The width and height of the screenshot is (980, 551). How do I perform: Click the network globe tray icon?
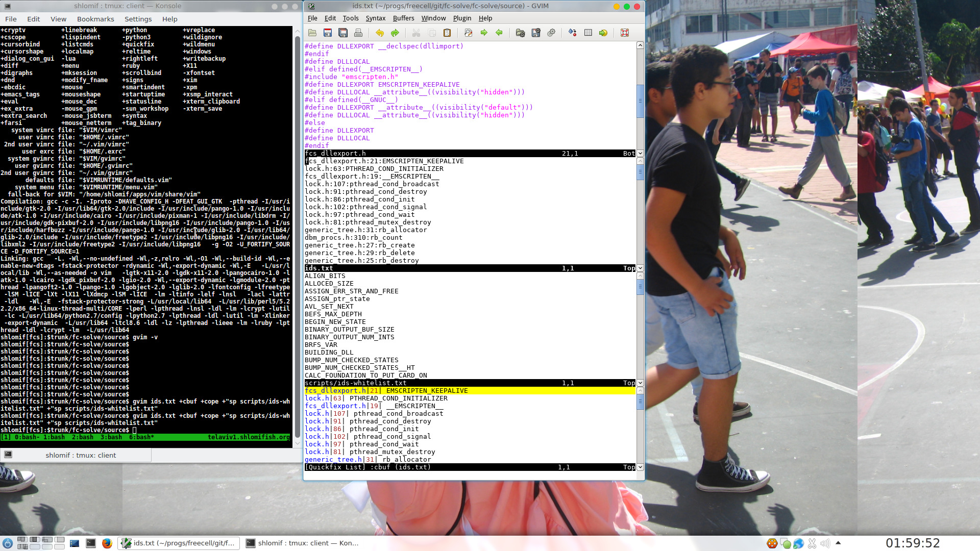point(799,544)
